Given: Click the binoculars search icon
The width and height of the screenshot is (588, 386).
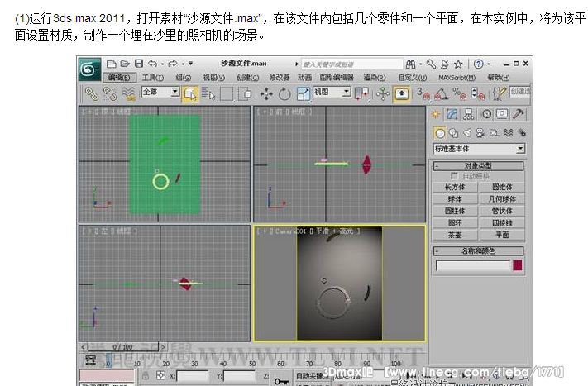Looking at the screenshot, I should 411,64.
